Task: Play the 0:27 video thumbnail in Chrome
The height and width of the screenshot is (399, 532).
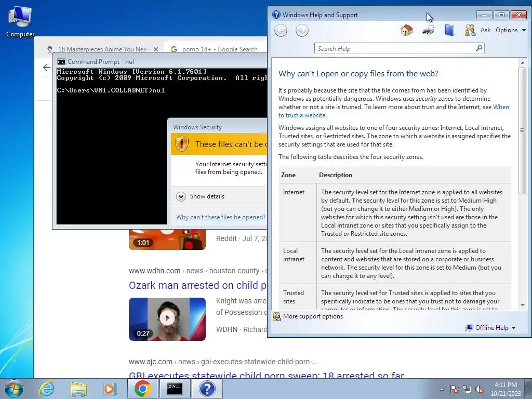Action: (x=167, y=319)
